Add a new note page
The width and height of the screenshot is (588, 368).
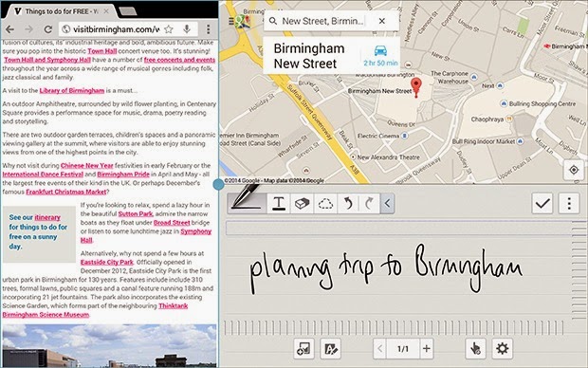point(427,348)
